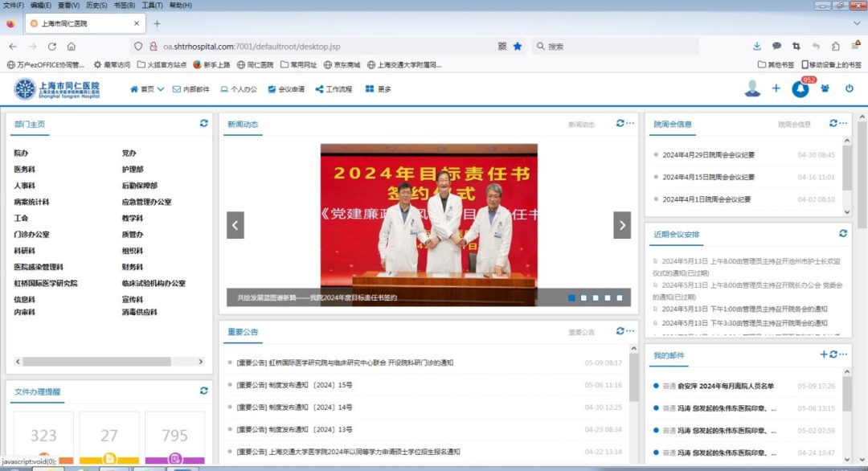Click the user avatar icon
The height and width of the screenshot is (471, 868).
point(752,88)
